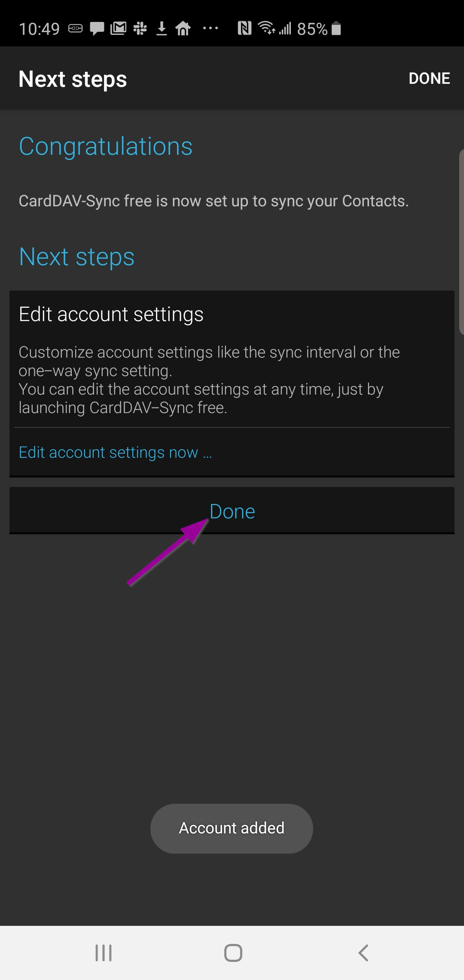Tap the NFC status icon

click(x=244, y=28)
